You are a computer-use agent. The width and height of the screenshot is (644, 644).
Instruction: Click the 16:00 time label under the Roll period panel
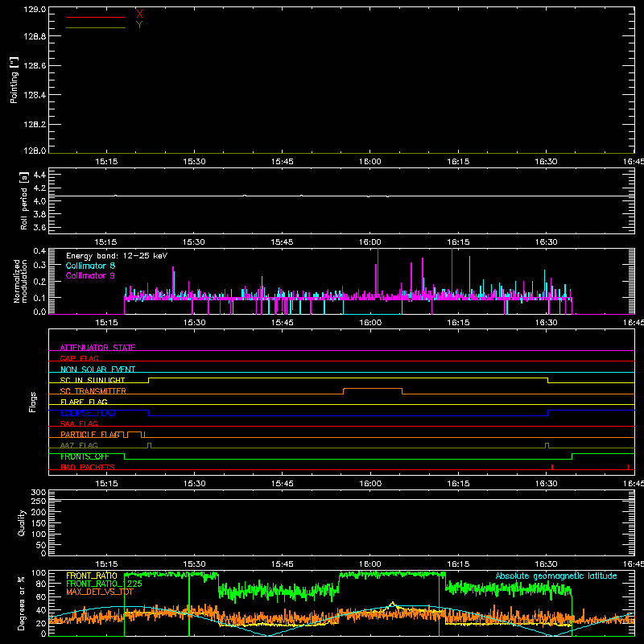point(370,242)
